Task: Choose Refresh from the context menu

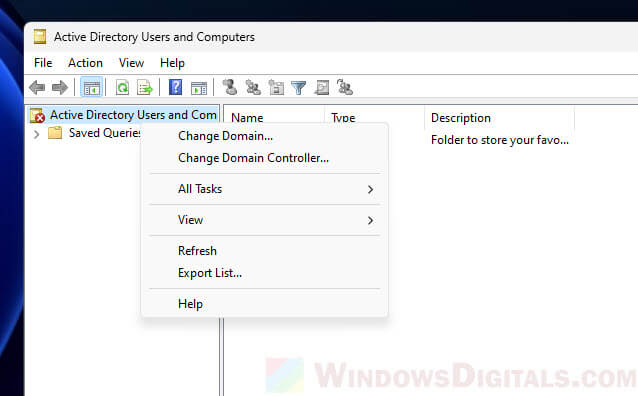Action: coord(264,251)
